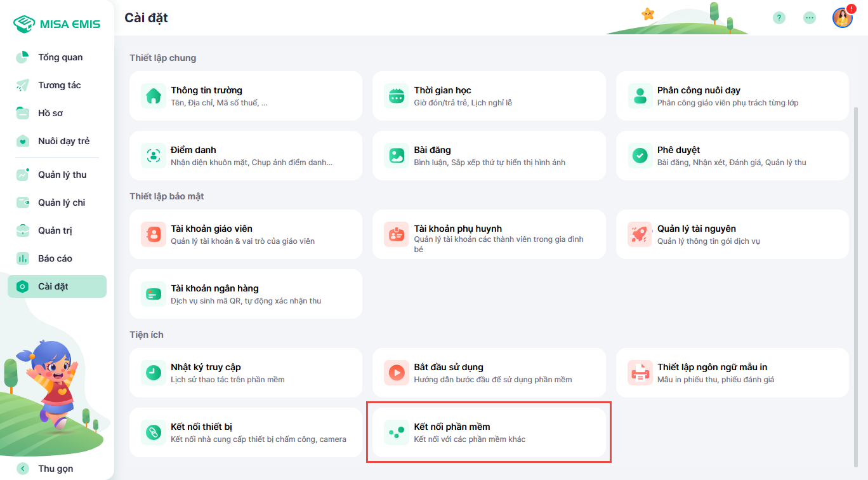Click the help question mark icon
The height and width of the screenshot is (480, 868).
[779, 18]
